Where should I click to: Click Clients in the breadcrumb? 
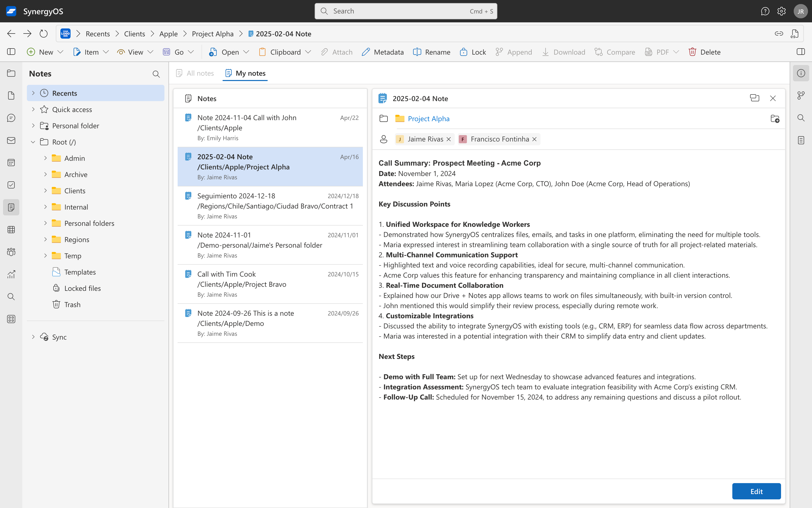[x=134, y=34]
